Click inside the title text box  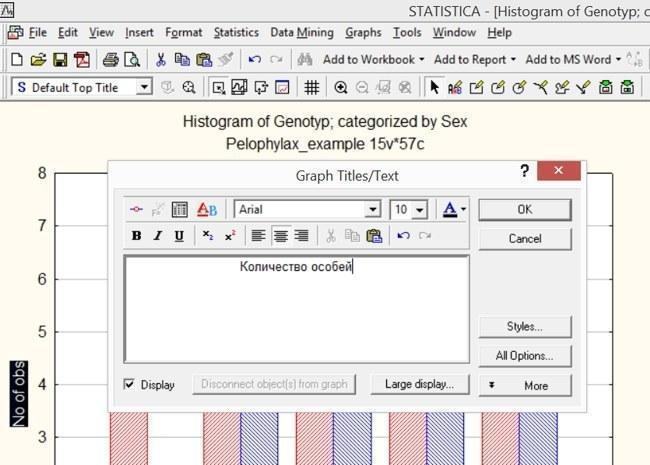[297, 309]
